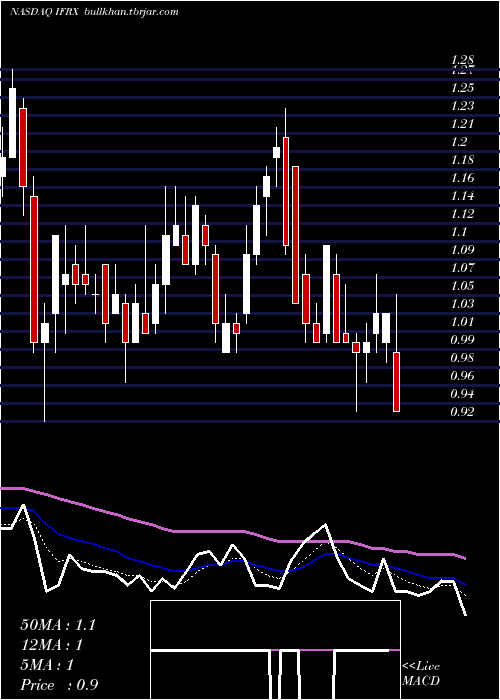Image resolution: width=500 pixels, height=700 pixels.
Task: Click the 1.01 price axis label
Action: (x=462, y=322)
